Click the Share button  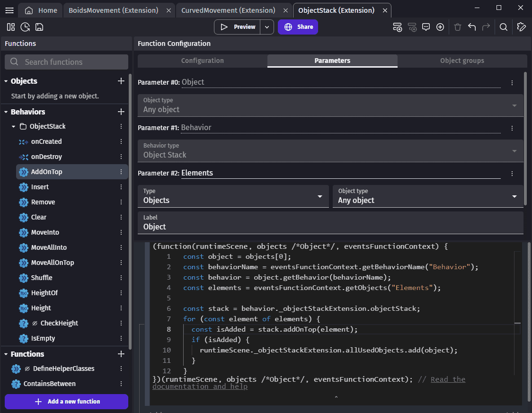pos(298,27)
